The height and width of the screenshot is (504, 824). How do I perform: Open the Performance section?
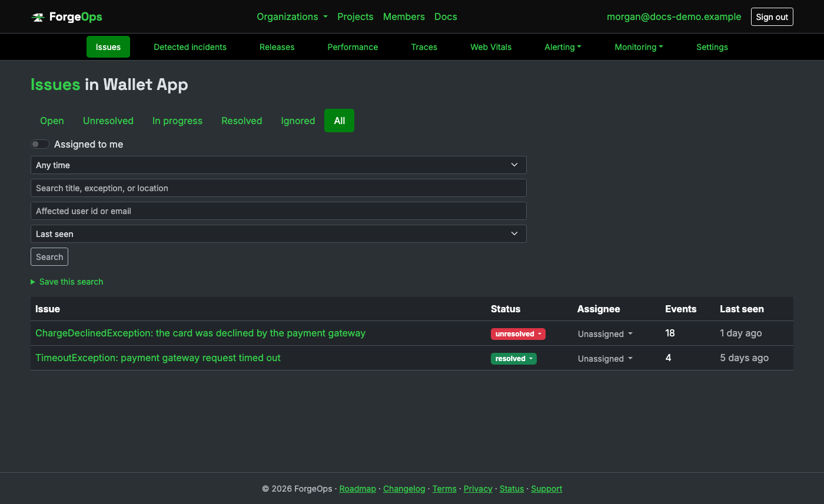pos(353,47)
